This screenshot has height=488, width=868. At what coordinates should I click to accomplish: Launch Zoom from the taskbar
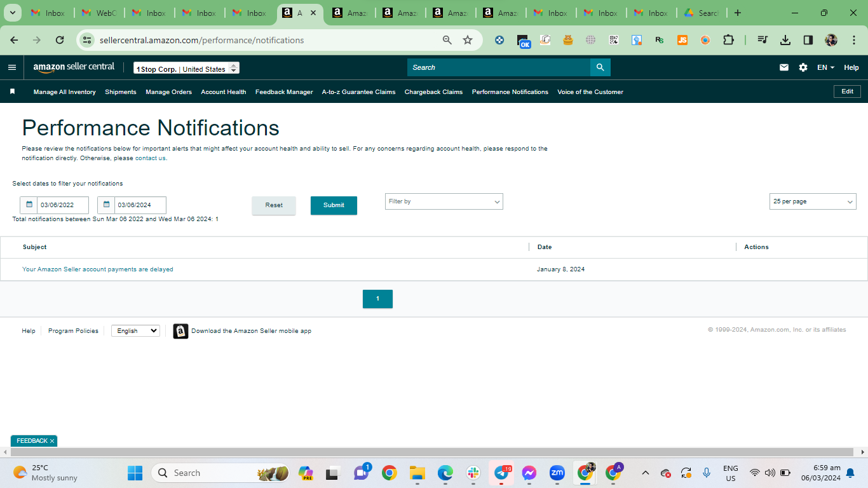557,473
